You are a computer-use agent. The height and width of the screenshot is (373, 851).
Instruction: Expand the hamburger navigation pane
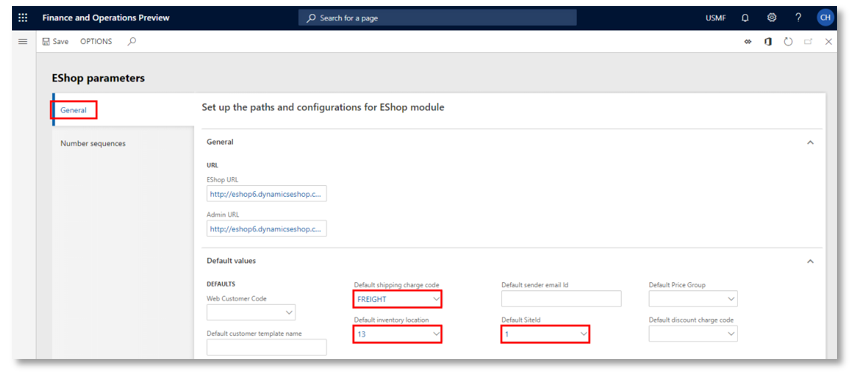point(23,41)
